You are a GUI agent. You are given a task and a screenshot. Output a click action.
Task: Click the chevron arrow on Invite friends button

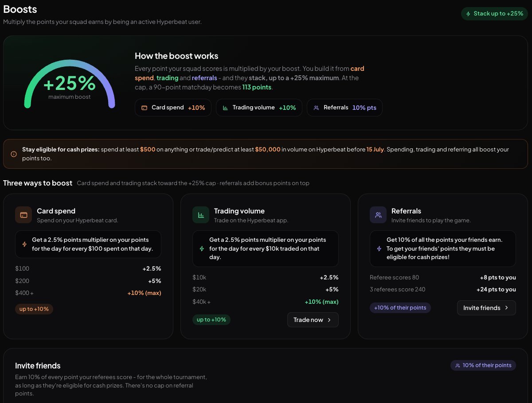(506, 308)
